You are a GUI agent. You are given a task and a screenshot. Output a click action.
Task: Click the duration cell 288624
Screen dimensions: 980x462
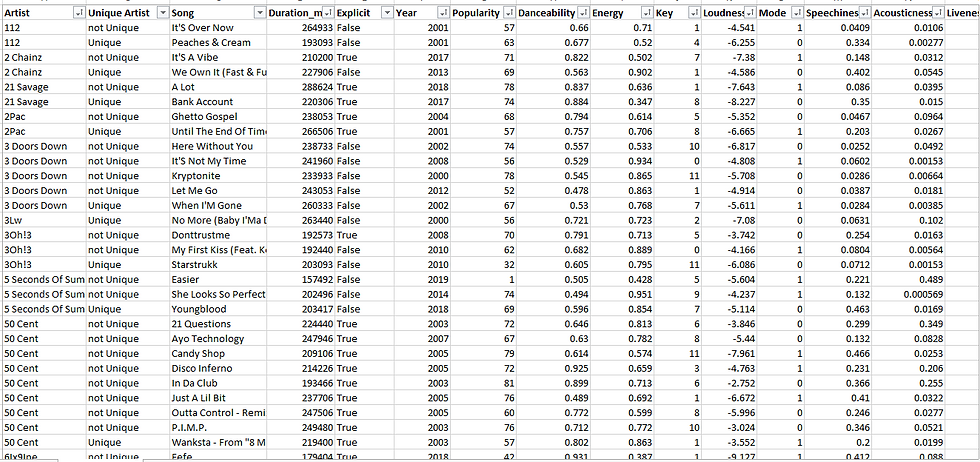point(301,88)
